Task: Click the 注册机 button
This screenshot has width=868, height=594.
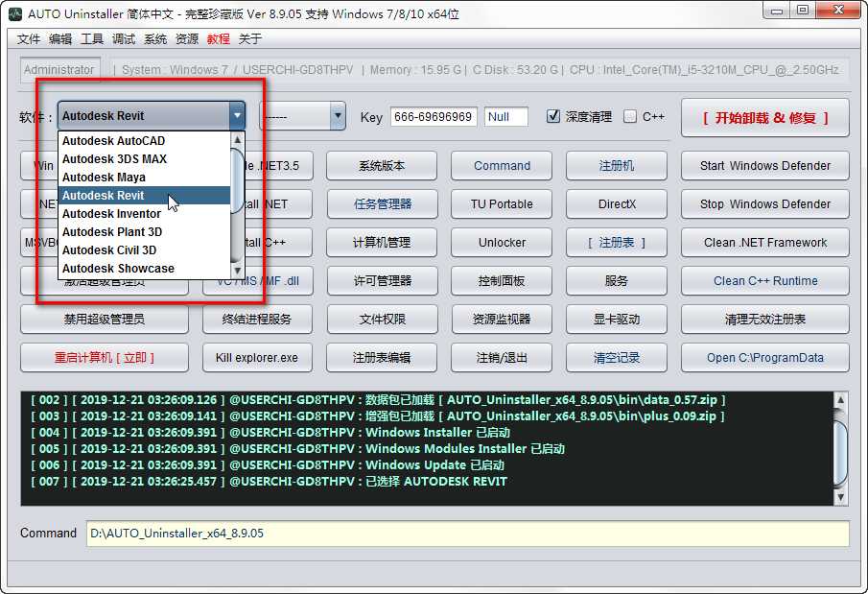Action: 616,166
